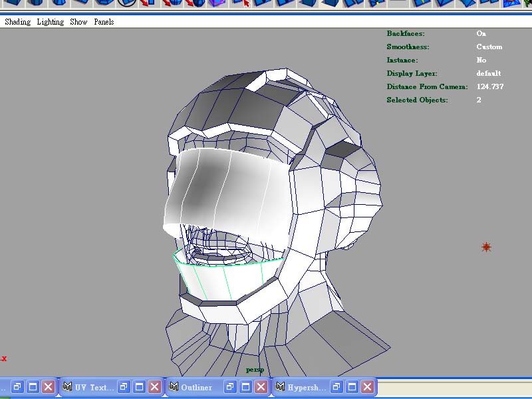The height and width of the screenshot is (399, 532).
Task: Click the Selected Objects value '2'
Action: pos(479,100)
